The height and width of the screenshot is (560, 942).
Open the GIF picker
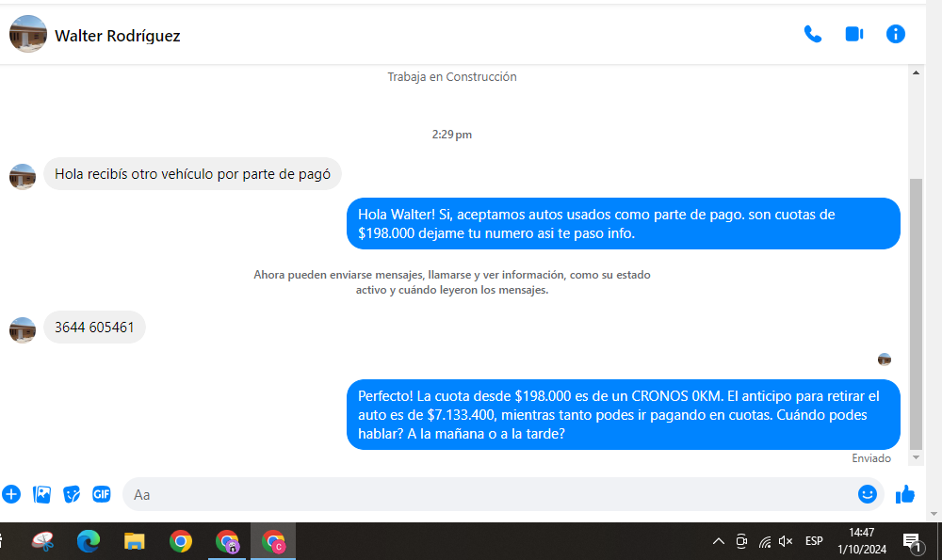coord(101,494)
